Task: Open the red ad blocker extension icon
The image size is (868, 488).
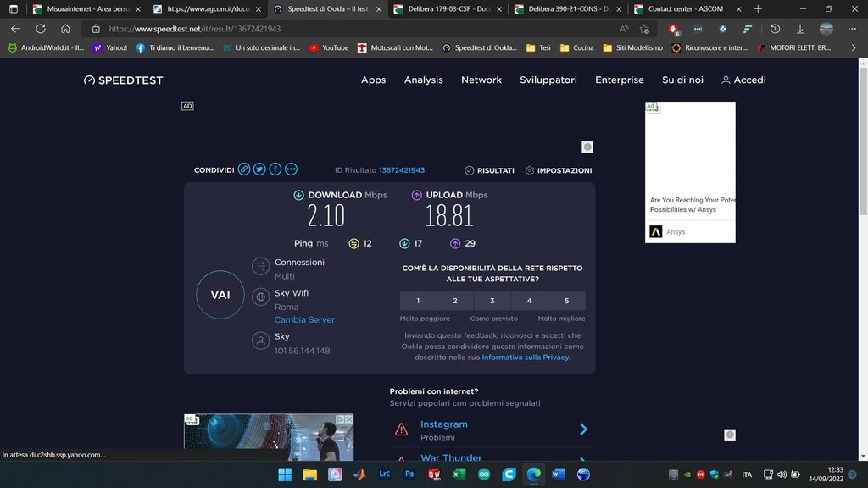Action: (674, 29)
